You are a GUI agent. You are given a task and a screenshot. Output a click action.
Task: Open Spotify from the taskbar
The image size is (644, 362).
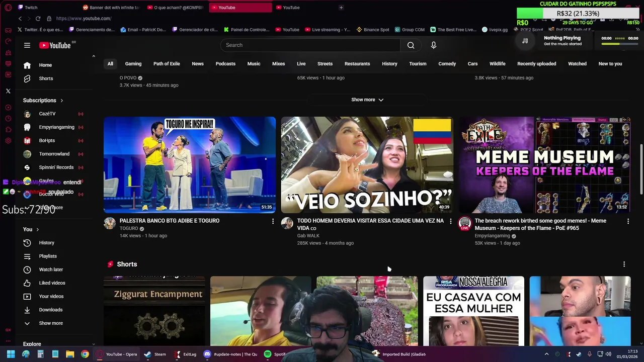pyautogui.click(x=275, y=354)
